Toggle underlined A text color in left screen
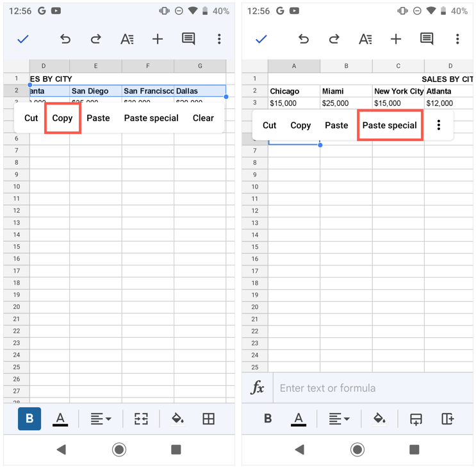Screen dimensions: 476x468 coord(60,419)
